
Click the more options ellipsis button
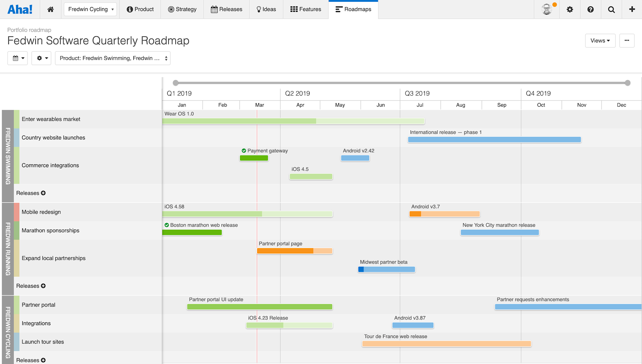click(x=627, y=40)
